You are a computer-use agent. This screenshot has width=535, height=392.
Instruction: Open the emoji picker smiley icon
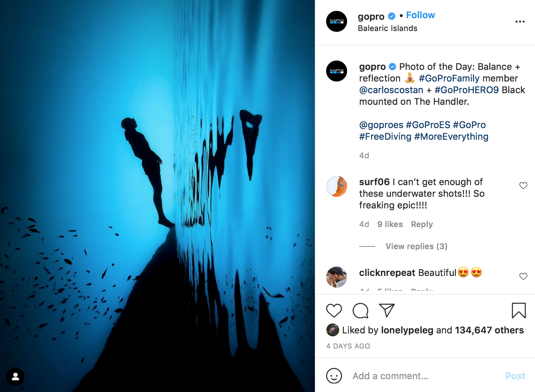click(334, 376)
